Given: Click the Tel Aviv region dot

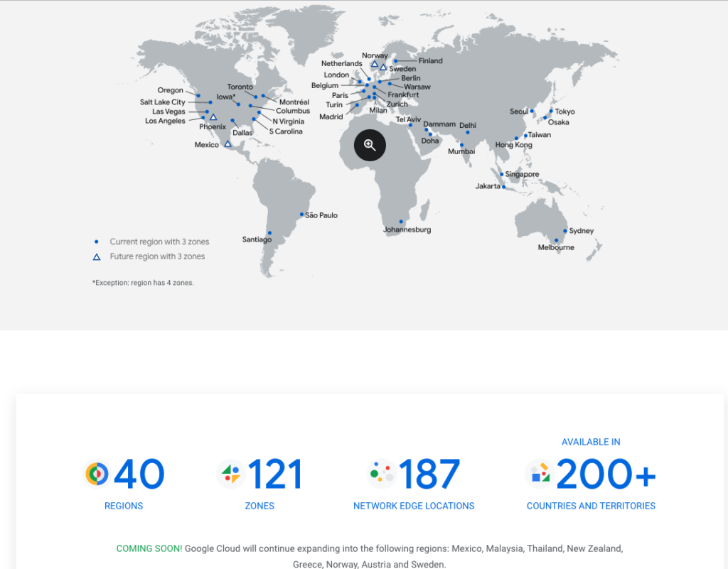Looking at the screenshot, I should [x=410, y=125].
